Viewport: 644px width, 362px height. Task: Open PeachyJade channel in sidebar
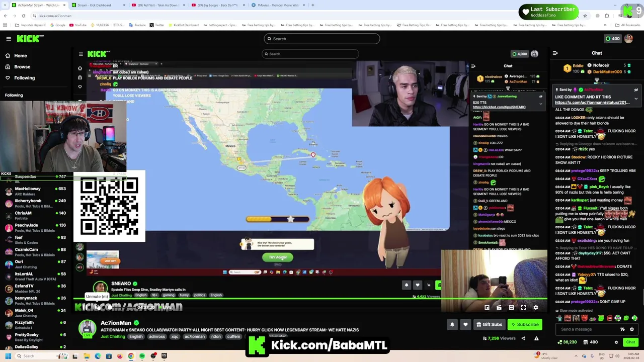[35, 228]
